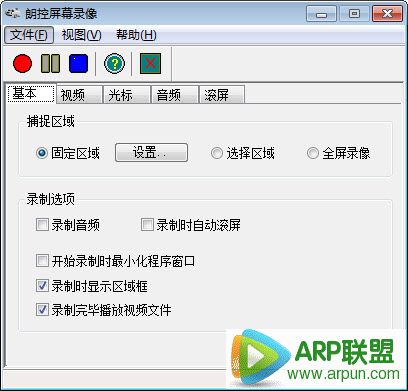Screen dimensions: 408x391
Task: Open the 文件(F) menu
Action: tap(29, 35)
